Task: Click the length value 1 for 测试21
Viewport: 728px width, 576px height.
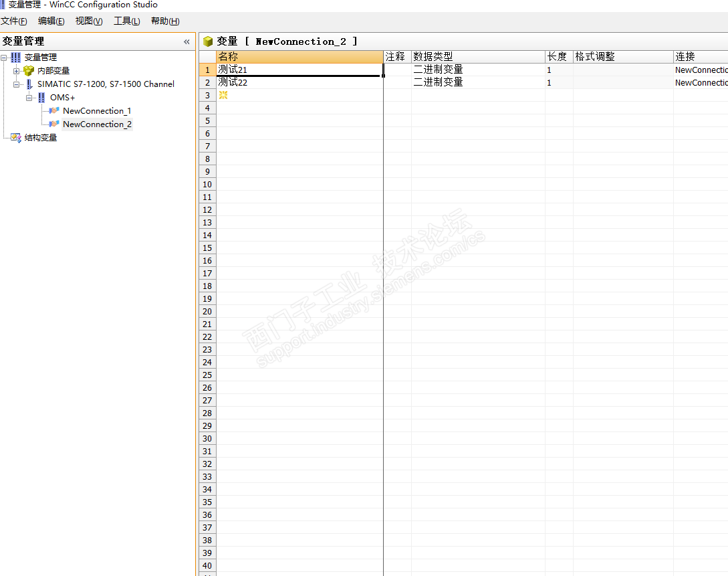Action: 559,70
